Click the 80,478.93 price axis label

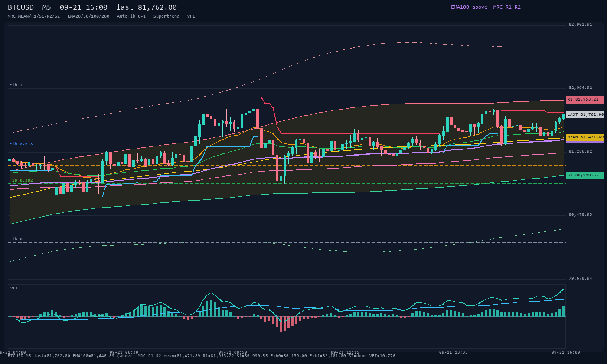(580, 214)
